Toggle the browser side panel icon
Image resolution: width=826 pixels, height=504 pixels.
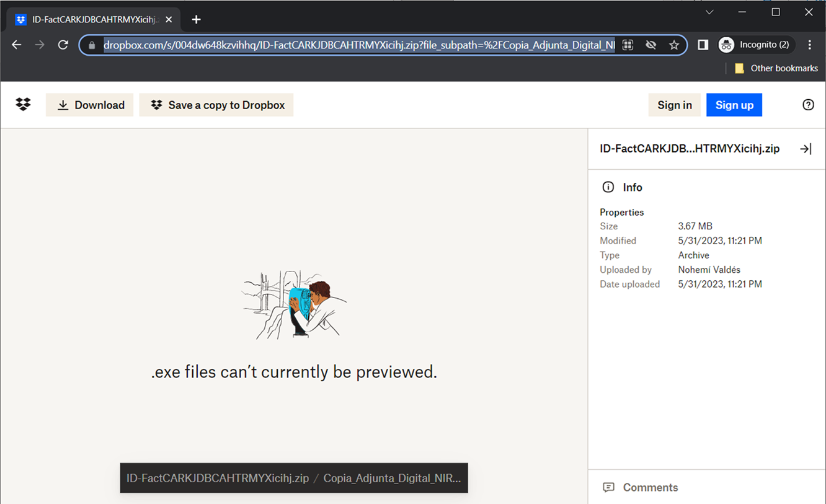[703, 45]
